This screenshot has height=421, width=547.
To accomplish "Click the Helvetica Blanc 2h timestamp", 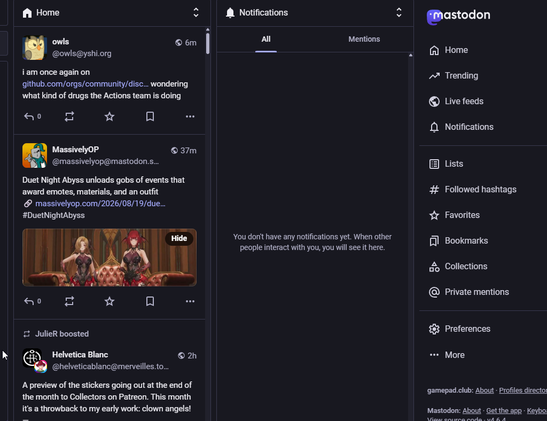I will point(192,356).
